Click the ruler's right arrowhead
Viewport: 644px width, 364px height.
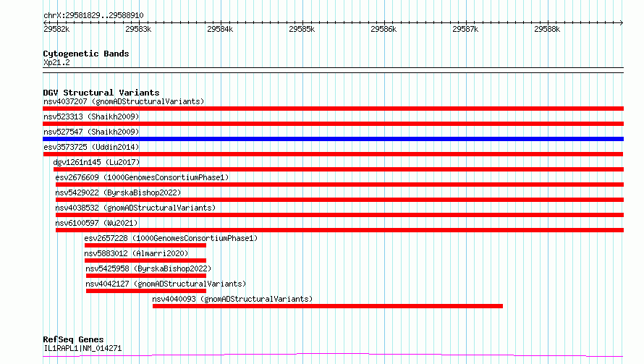click(622, 22)
